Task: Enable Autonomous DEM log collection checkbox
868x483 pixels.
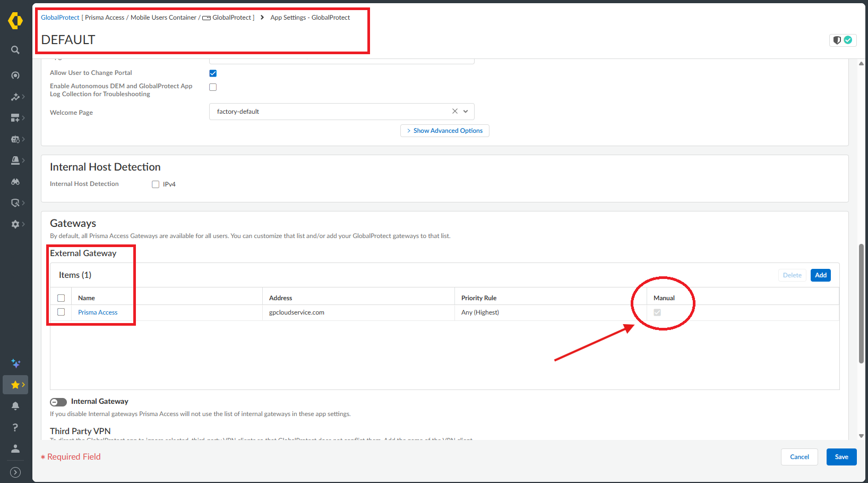Action: (x=213, y=87)
